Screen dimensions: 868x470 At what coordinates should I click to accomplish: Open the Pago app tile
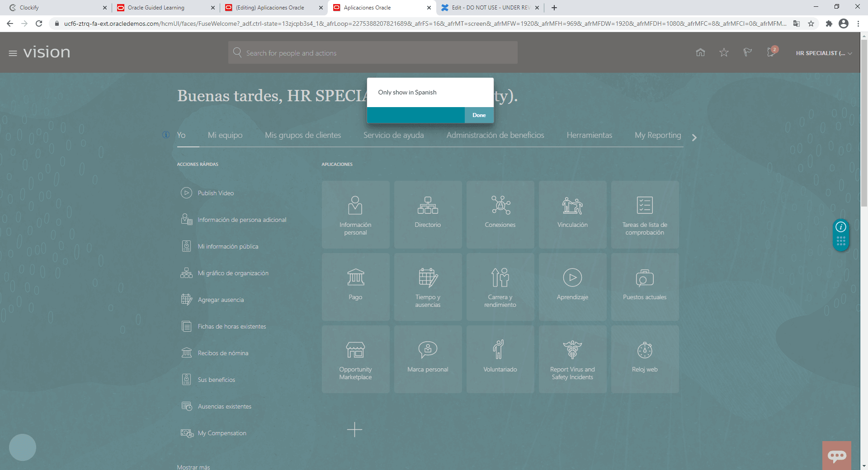(356, 287)
